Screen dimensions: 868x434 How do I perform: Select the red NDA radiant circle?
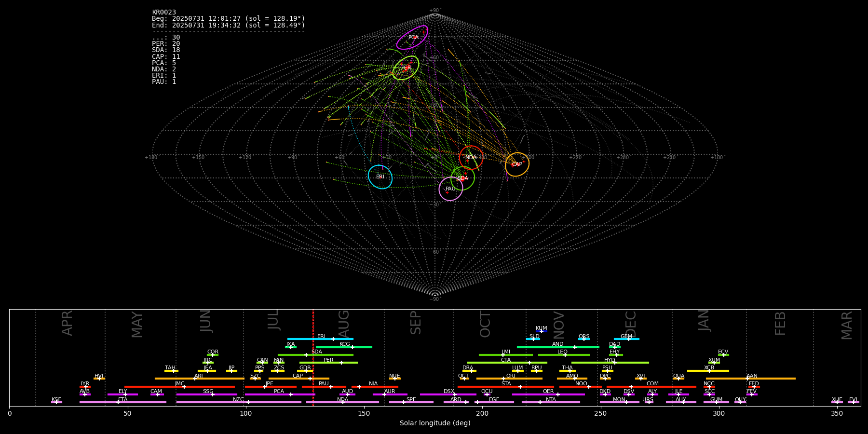[x=471, y=158]
